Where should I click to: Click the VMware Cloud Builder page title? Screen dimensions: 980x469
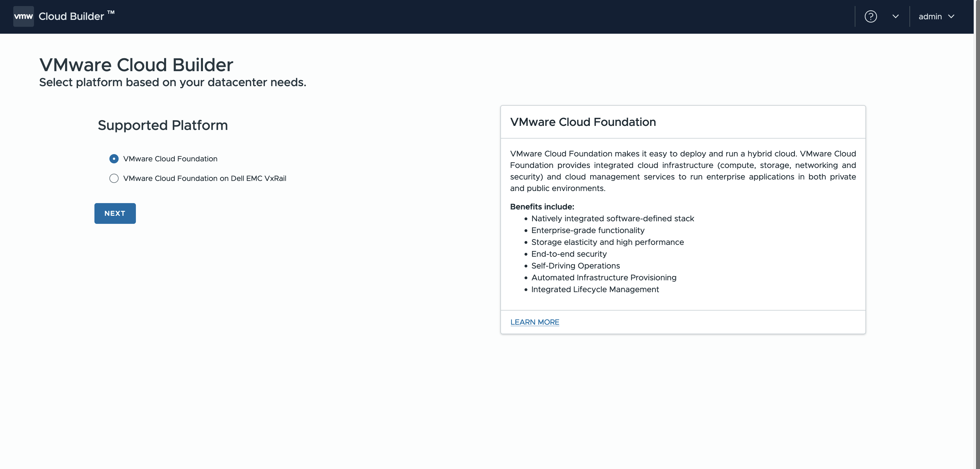(x=136, y=65)
